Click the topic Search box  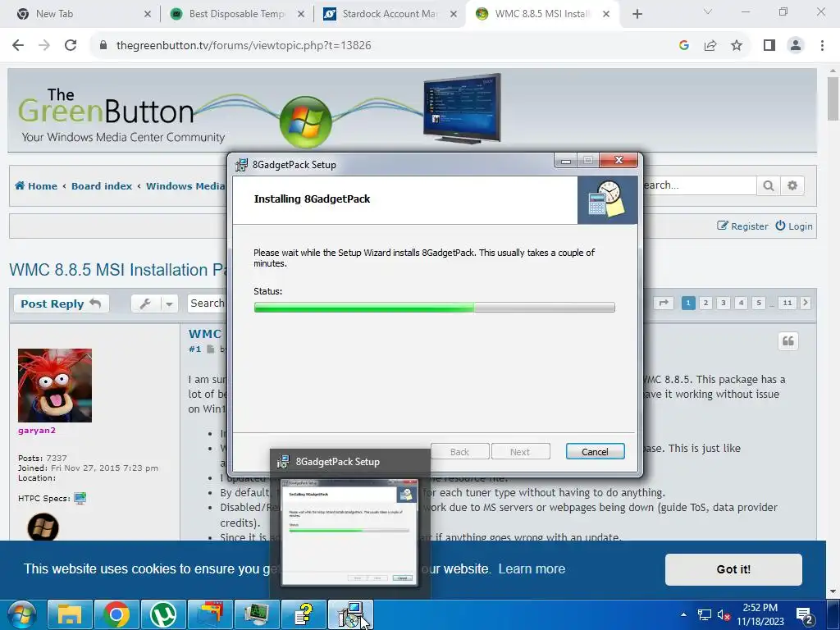(207, 304)
